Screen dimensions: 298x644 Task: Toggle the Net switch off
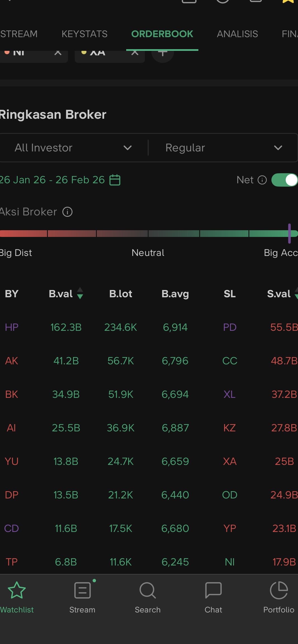[x=285, y=180]
